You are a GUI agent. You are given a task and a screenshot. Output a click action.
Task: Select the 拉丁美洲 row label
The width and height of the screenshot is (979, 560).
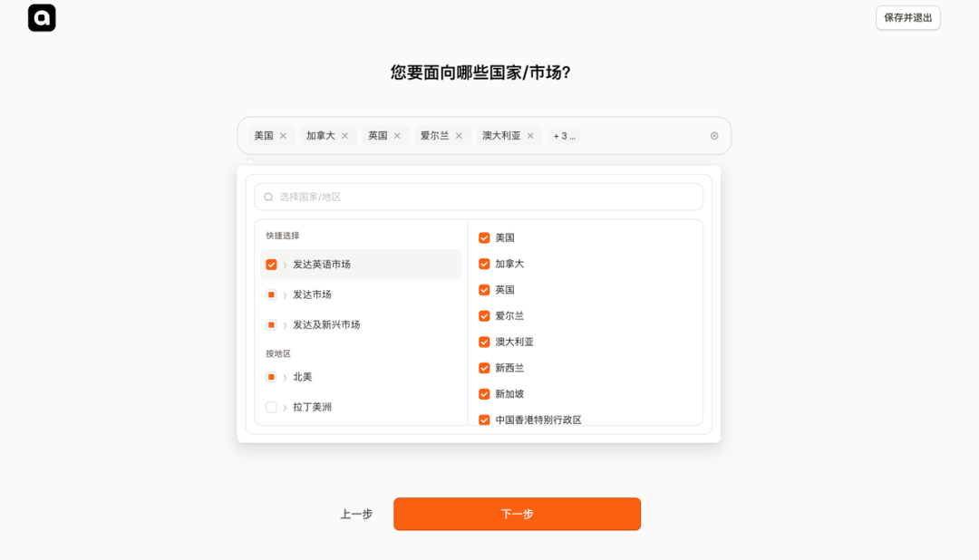[312, 407]
